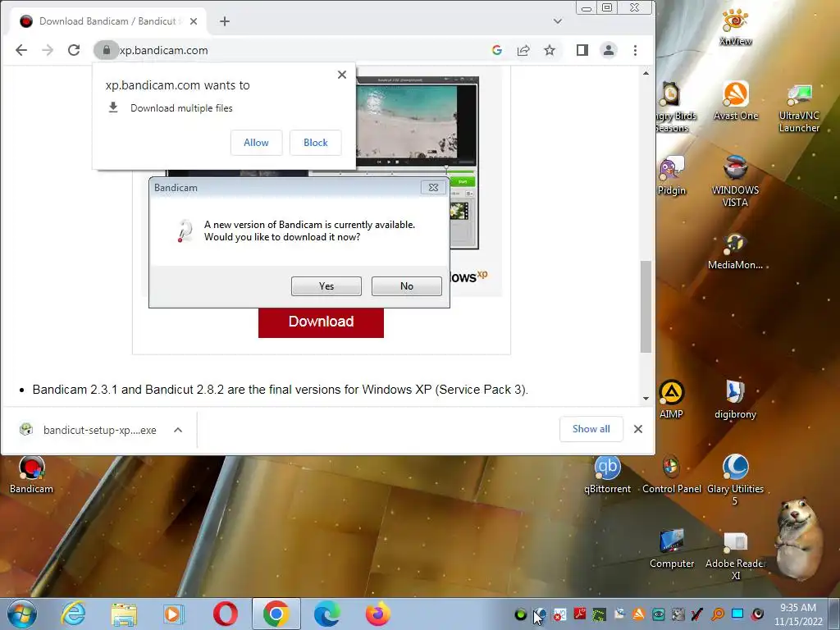Open Avast One desktop icon
Screen dimensions: 840x630
coord(736,101)
